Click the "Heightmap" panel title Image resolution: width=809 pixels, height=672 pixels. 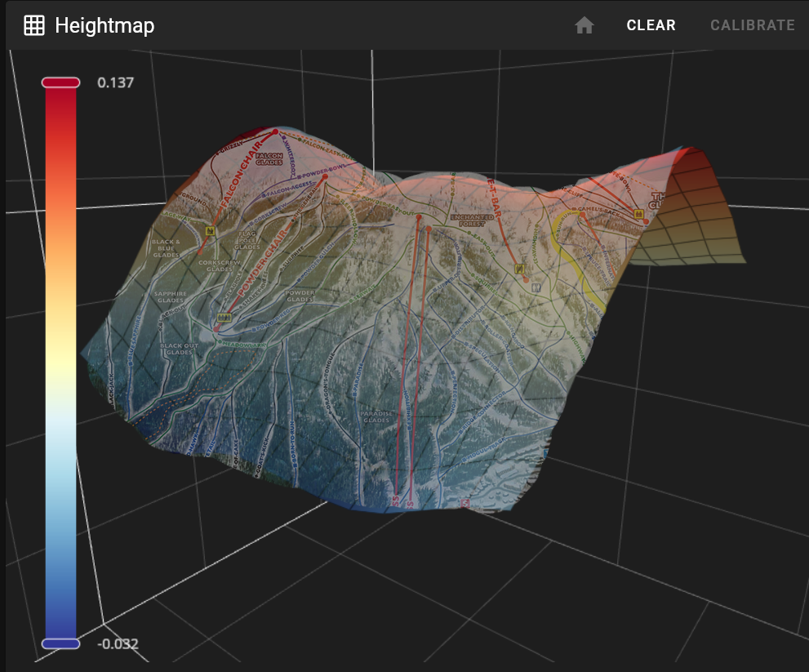coord(104,25)
